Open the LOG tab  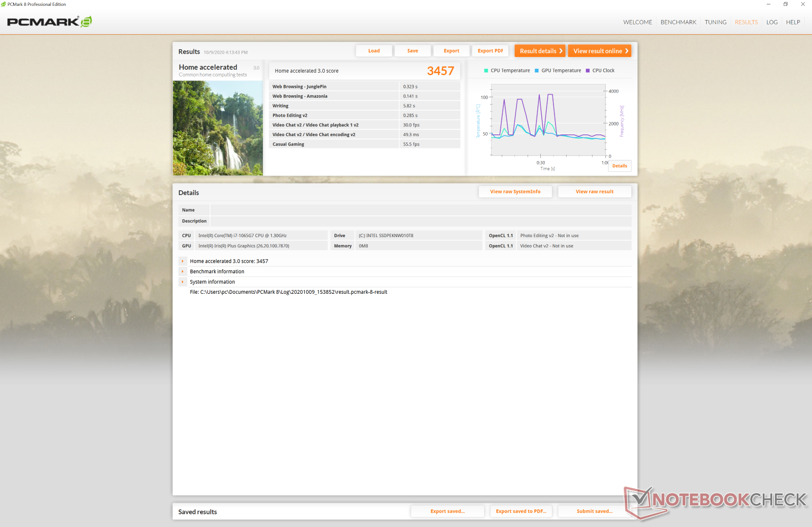tap(772, 22)
